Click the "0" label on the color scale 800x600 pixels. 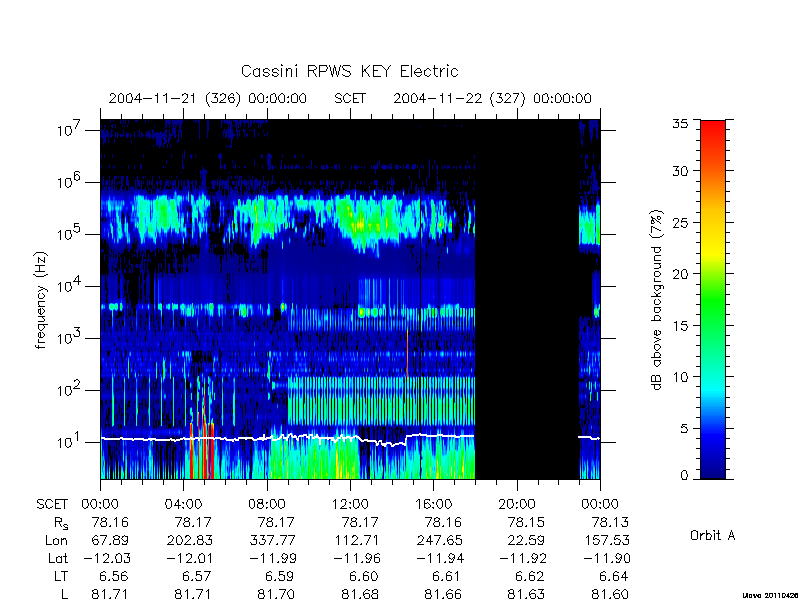click(684, 475)
